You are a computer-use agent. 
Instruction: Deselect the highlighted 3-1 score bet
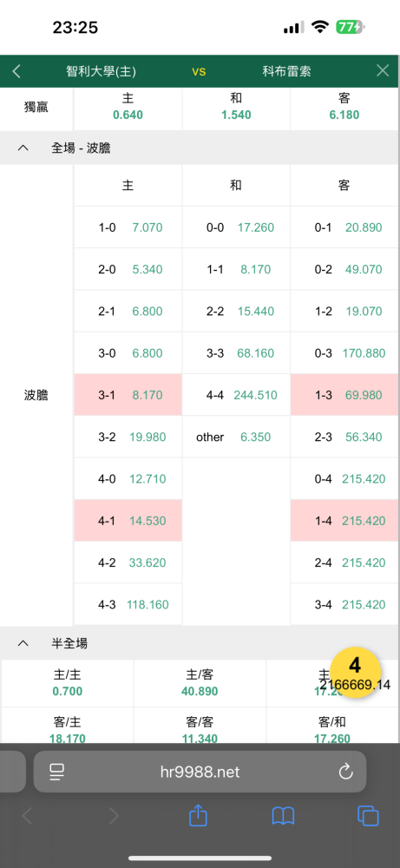(x=128, y=395)
